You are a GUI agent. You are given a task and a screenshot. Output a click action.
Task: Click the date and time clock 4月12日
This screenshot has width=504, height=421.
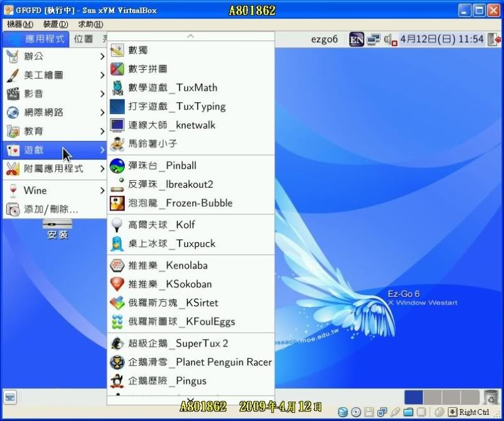pyautogui.click(x=442, y=39)
